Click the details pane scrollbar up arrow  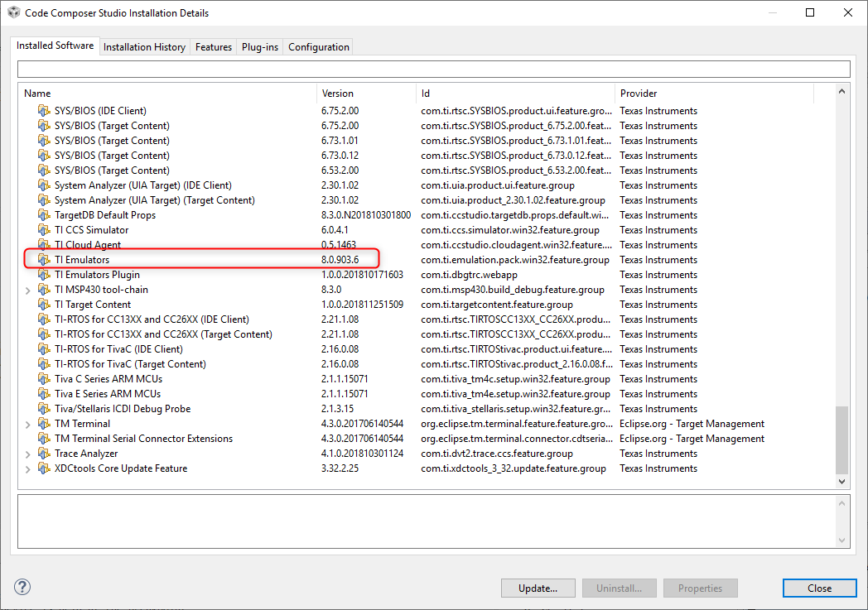[x=841, y=503]
